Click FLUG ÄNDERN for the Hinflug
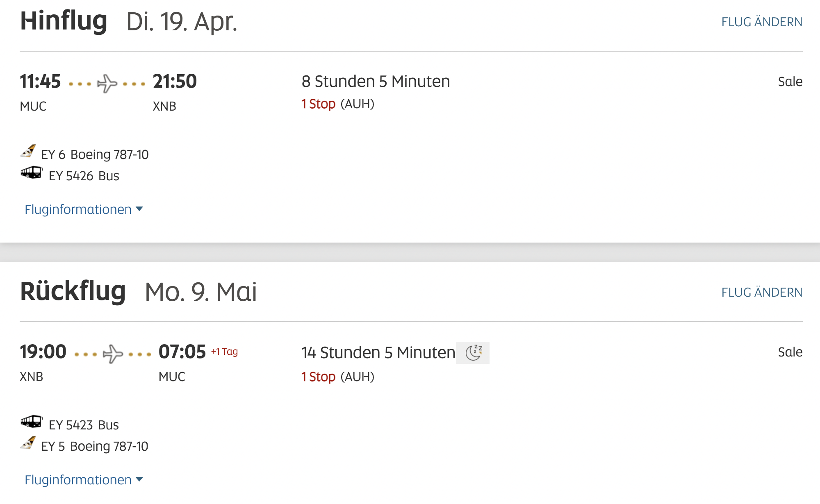The image size is (820, 504). pos(762,22)
